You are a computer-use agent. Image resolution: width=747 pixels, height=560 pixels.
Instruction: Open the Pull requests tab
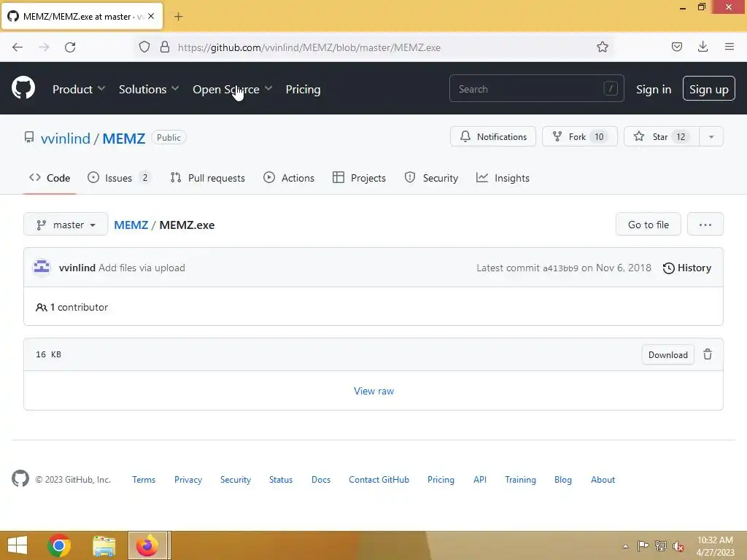pos(208,178)
